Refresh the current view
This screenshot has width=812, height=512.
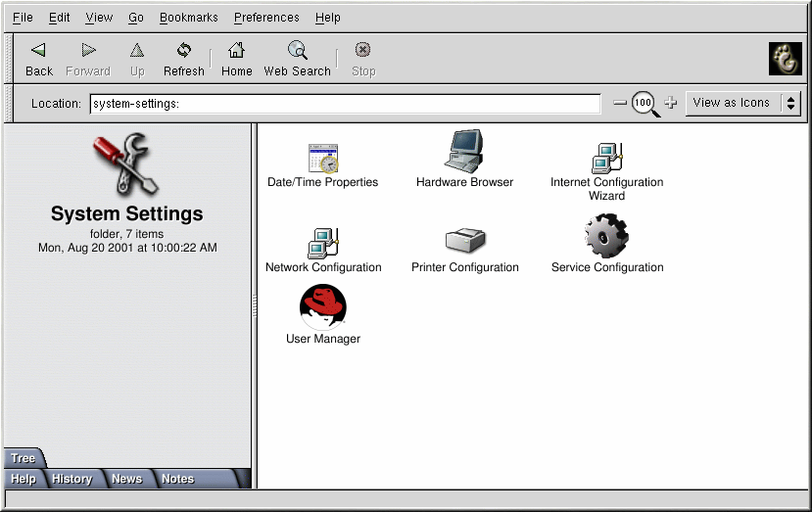(x=183, y=59)
